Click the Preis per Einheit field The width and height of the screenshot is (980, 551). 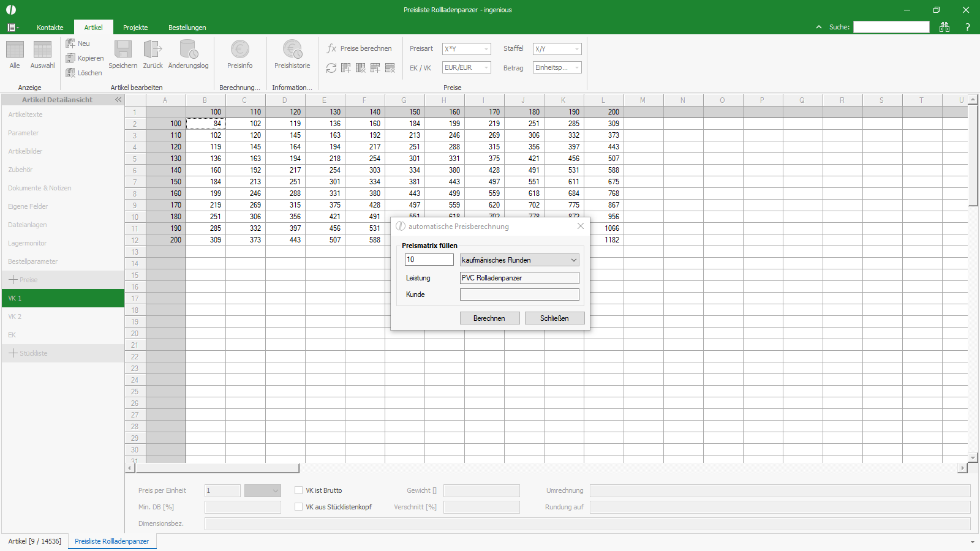pyautogui.click(x=222, y=490)
